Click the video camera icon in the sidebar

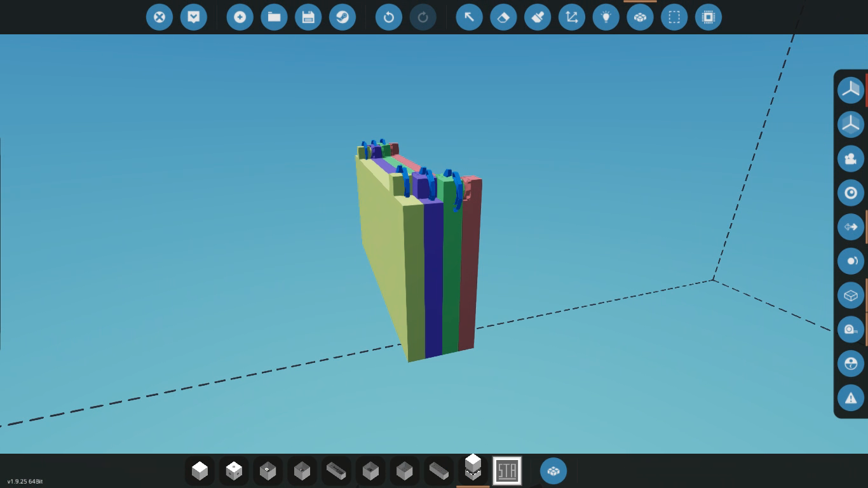click(851, 158)
